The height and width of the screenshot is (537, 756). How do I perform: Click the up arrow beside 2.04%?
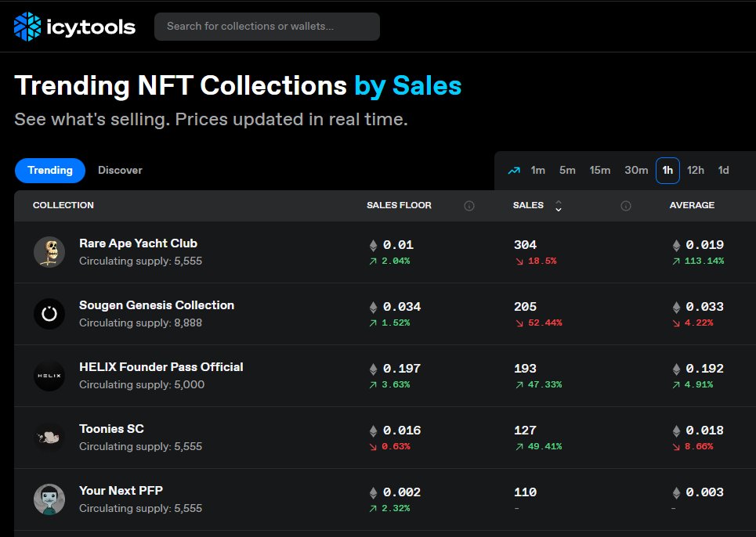(x=373, y=261)
